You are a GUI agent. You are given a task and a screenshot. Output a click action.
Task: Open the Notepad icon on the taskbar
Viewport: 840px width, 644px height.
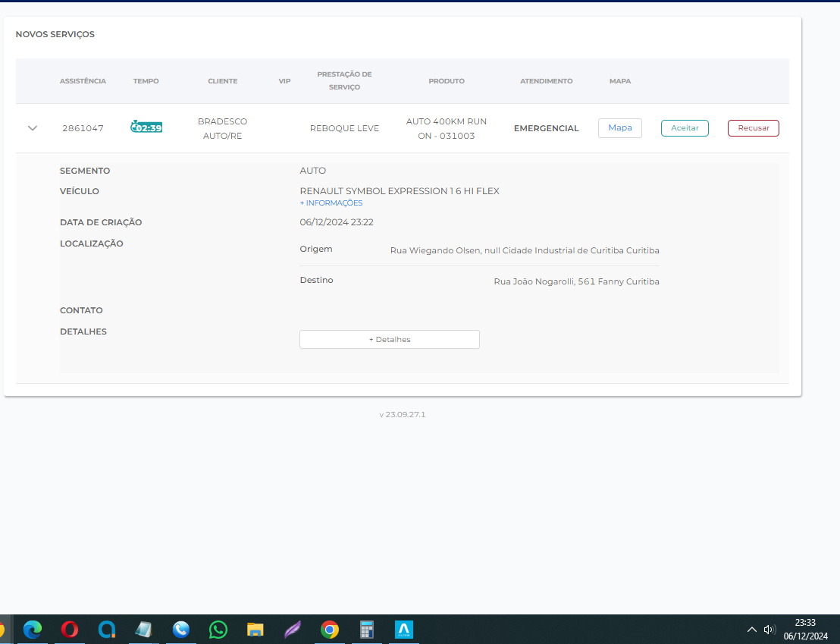point(143,630)
